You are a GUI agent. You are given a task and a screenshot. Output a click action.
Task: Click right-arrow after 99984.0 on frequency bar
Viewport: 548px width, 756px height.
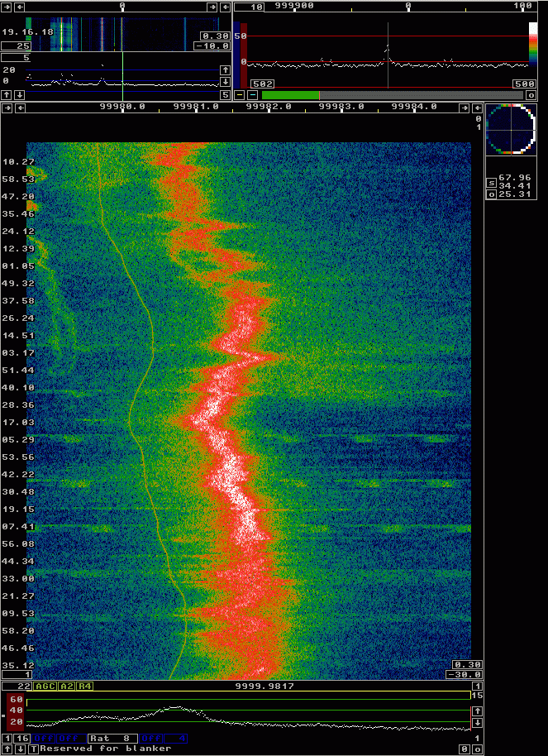[x=465, y=108]
